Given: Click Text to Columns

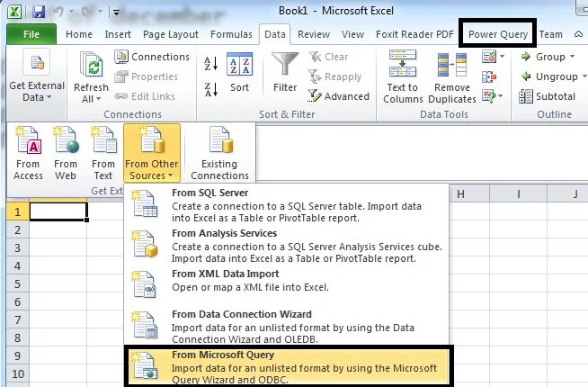Looking at the screenshot, I should pyautogui.click(x=403, y=76).
